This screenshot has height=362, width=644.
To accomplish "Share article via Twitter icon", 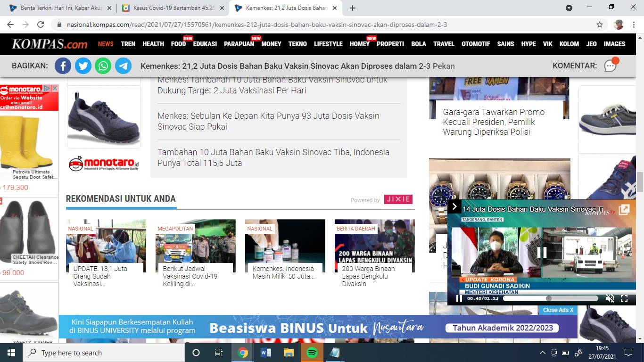I will (83, 66).
